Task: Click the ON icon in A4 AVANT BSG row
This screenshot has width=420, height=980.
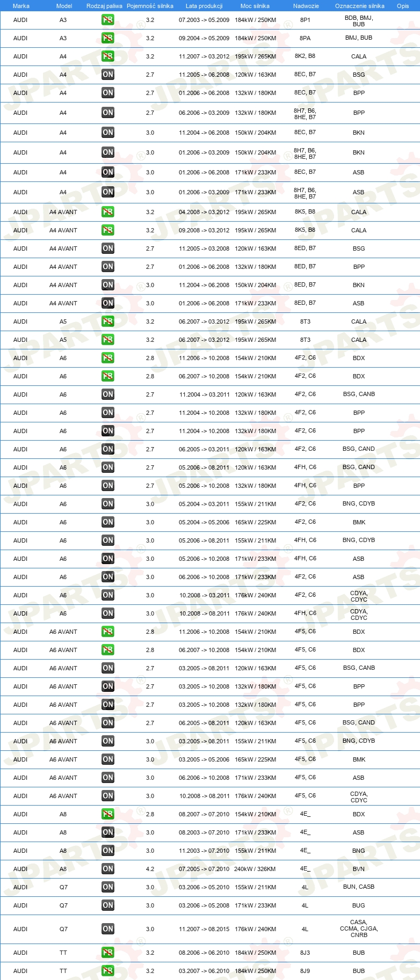Action: 108,248
